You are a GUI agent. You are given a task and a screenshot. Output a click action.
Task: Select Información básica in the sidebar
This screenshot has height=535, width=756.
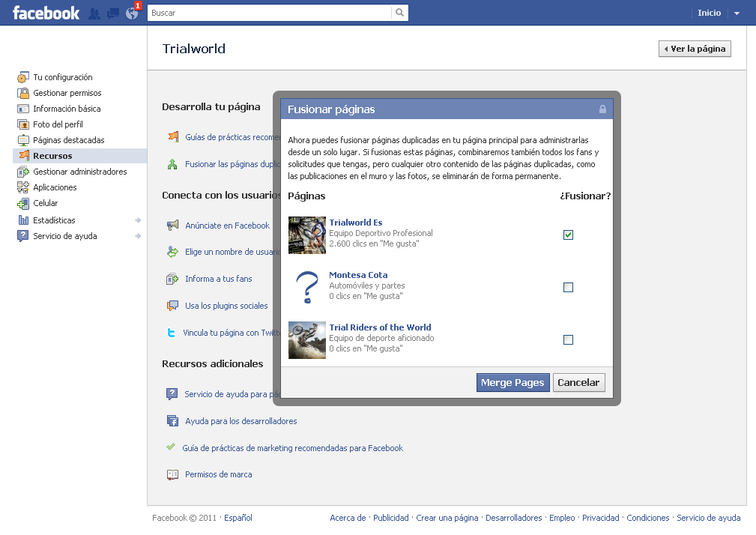(67, 109)
